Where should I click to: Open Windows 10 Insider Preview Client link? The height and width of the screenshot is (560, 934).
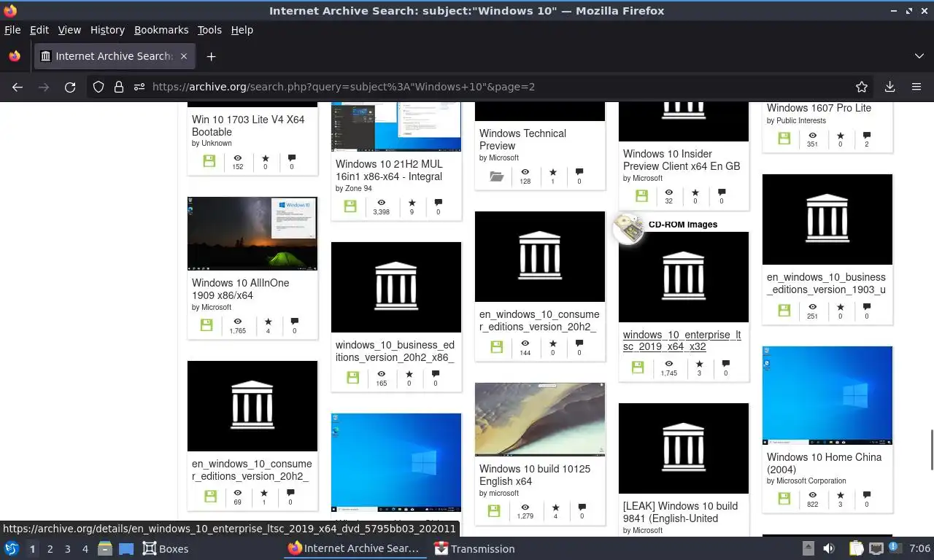[682, 160]
